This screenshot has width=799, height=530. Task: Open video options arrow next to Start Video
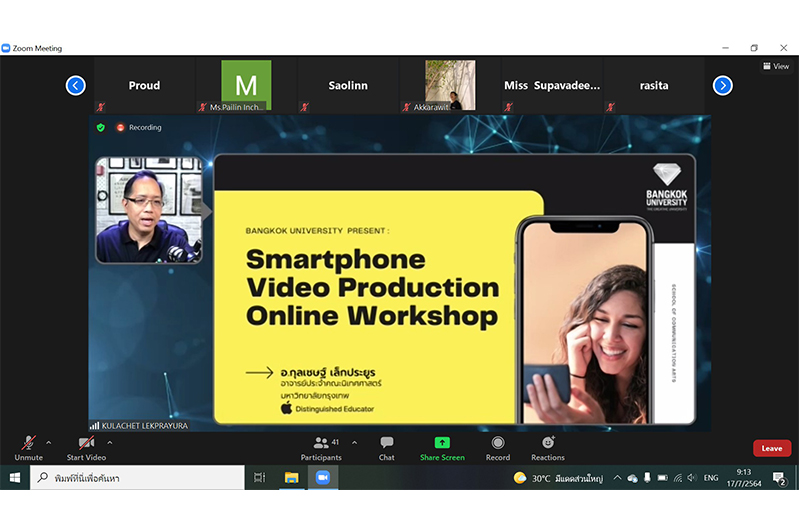point(110,443)
